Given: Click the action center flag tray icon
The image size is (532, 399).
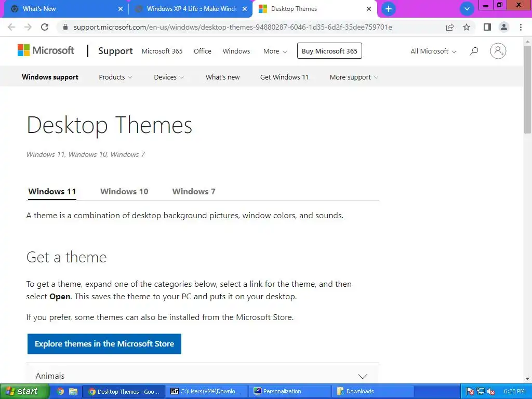Looking at the screenshot, I should point(470,392).
